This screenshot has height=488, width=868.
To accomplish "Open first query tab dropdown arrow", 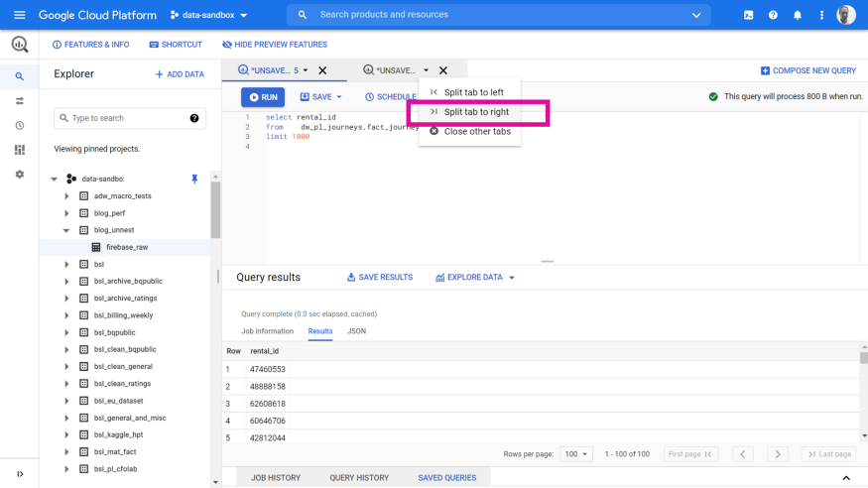I will click(306, 70).
